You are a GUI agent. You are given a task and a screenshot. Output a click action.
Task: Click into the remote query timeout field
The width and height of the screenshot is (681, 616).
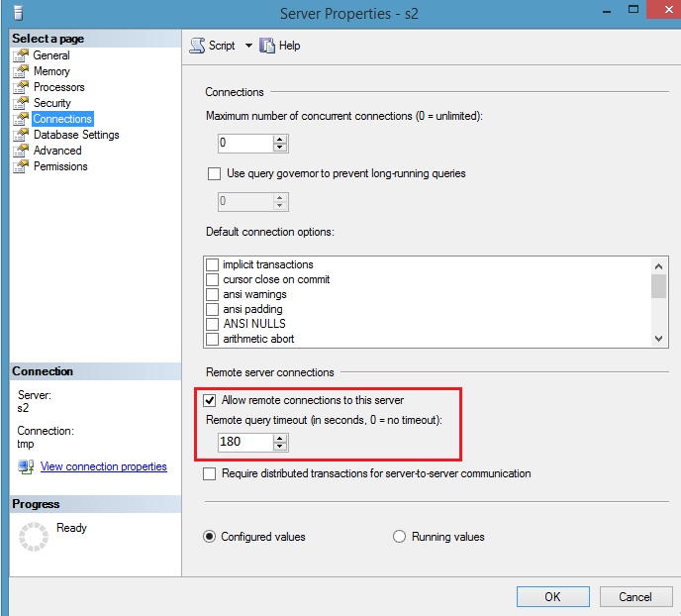point(245,442)
